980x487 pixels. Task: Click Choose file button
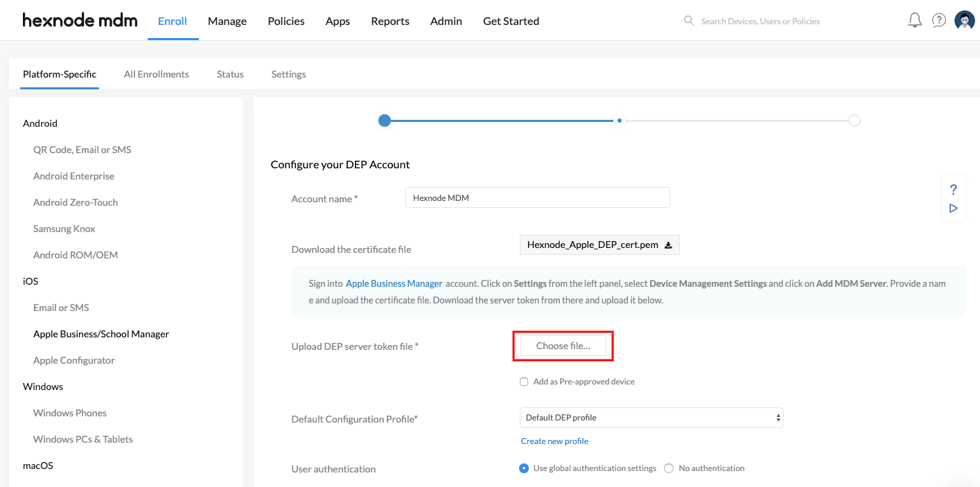point(563,346)
